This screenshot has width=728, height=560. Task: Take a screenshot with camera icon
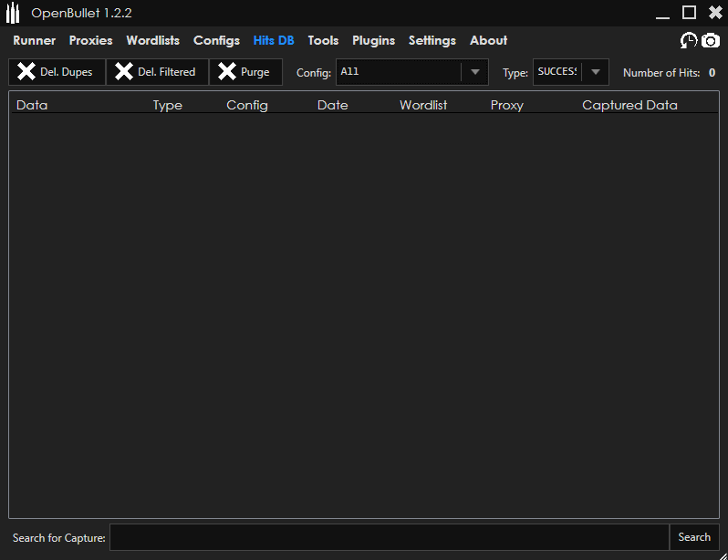click(711, 41)
